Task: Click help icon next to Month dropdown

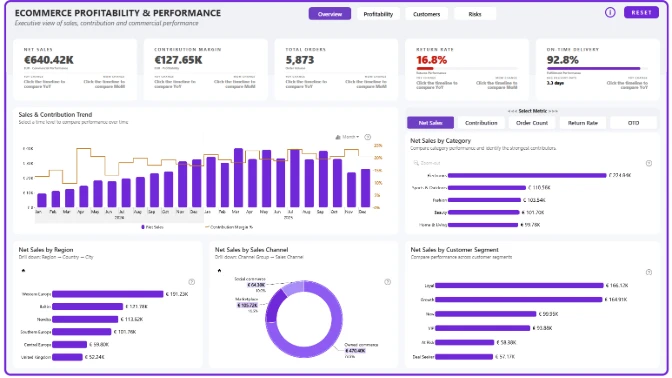Action: [368, 137]
